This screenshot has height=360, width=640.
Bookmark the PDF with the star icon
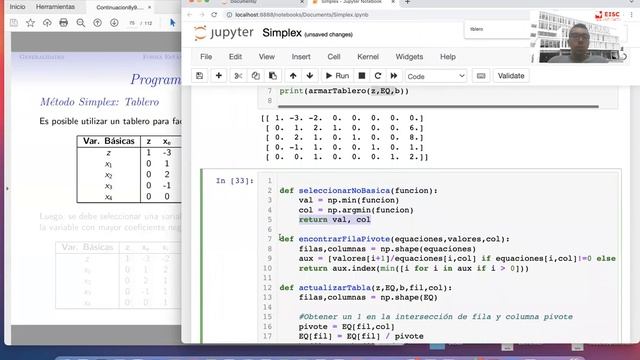tap(30, 23)
